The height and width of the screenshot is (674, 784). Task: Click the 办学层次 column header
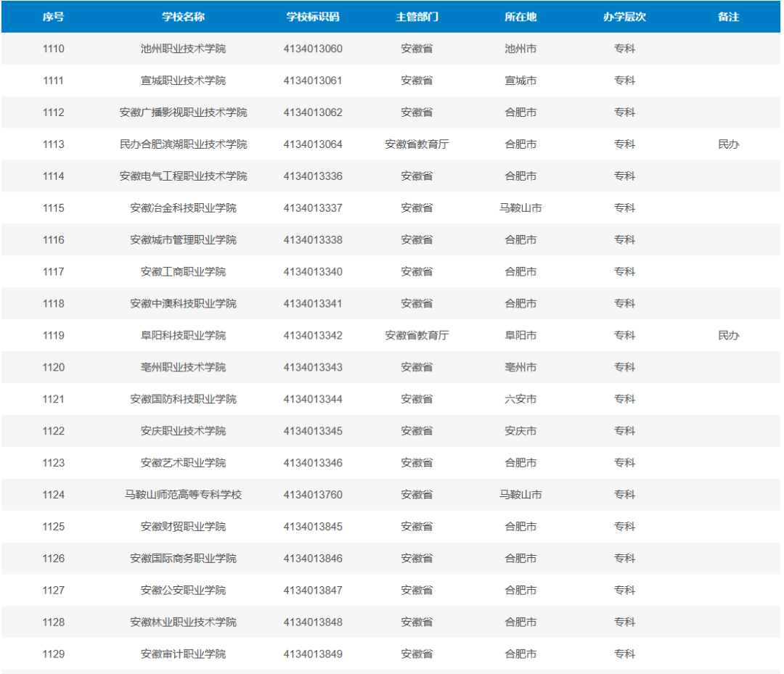(x=624, y=17)
